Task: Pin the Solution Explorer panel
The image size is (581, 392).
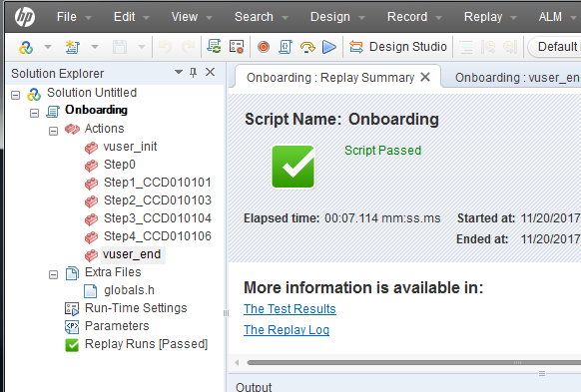Action: [x=193, y=72]
